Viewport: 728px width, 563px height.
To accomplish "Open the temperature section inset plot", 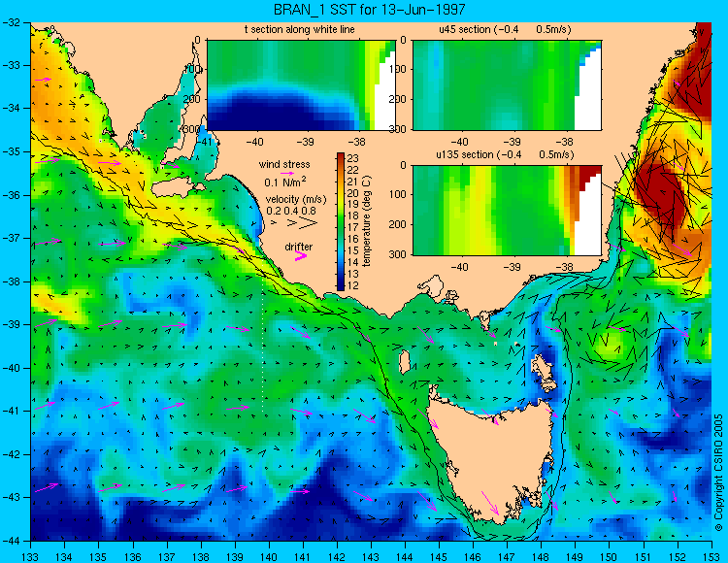I will 301,85.
